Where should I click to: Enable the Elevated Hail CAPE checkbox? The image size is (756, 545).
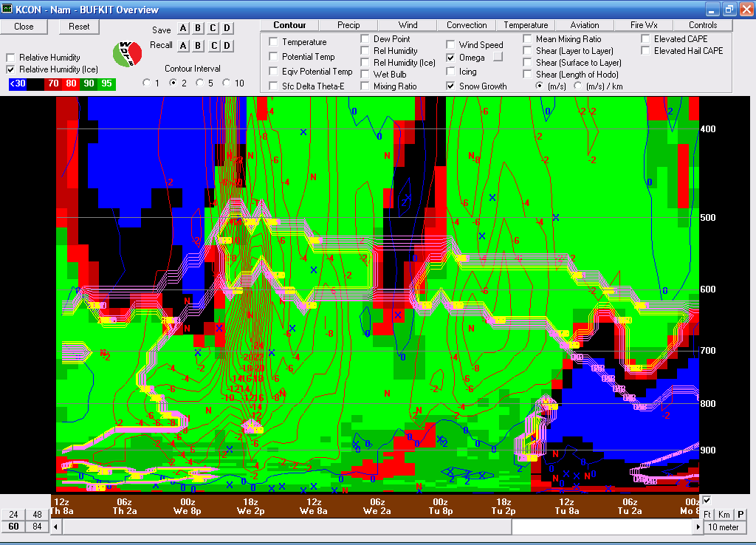click(645, 51)
